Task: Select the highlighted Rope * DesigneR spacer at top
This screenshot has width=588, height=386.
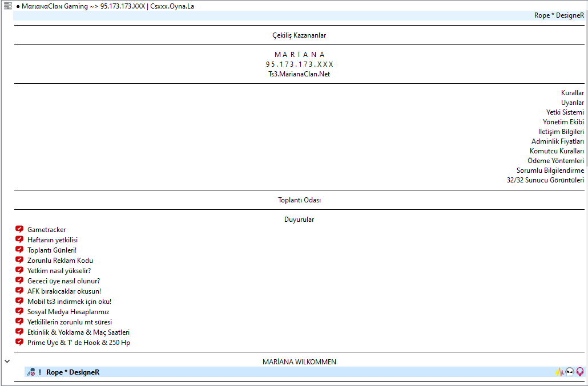Action: tap(299, 15)
